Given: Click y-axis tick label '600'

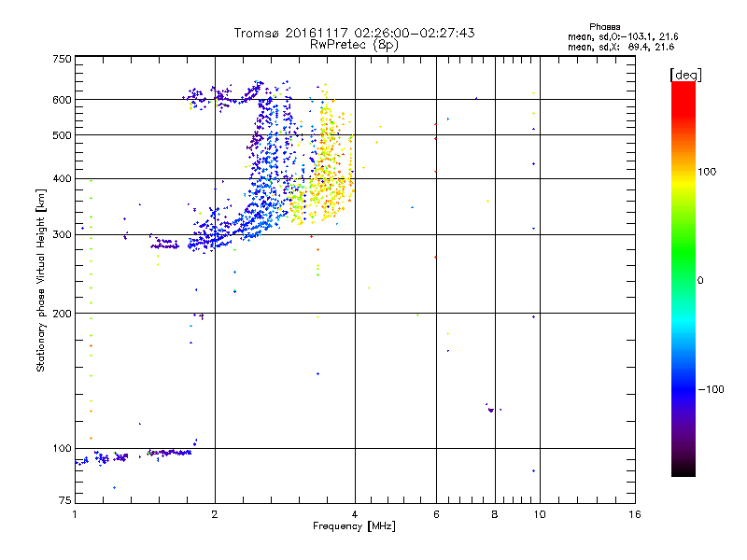Looking at the screenshot, I should click(62, 100).
